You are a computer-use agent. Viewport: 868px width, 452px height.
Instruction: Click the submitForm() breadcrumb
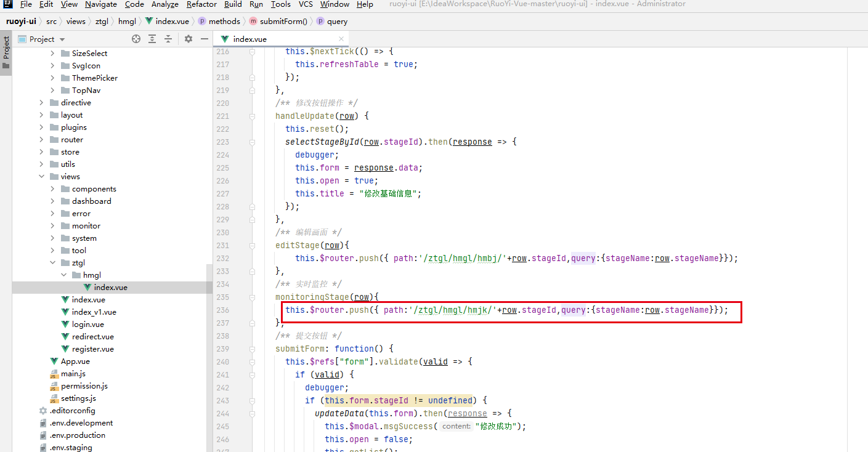click(x=283, y=21)
